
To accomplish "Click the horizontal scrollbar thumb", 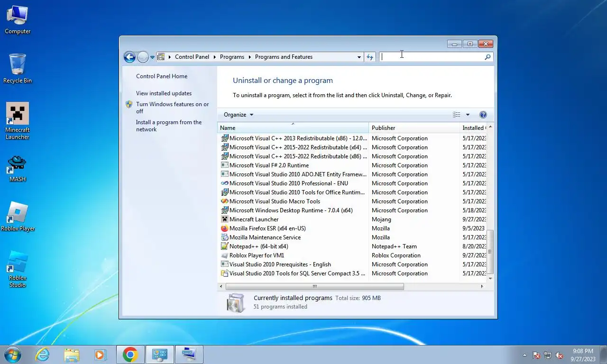I will pos(315,286).
